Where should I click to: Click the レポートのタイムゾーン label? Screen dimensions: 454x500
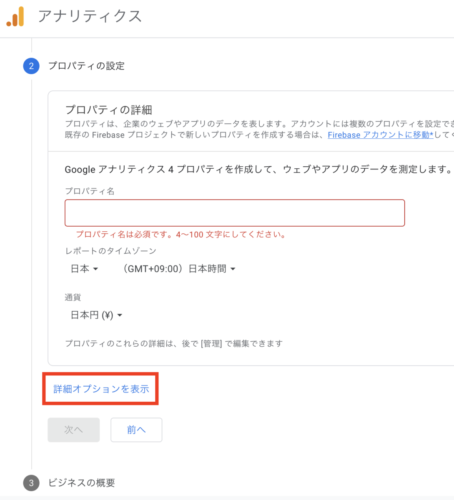tap(110, 251)
